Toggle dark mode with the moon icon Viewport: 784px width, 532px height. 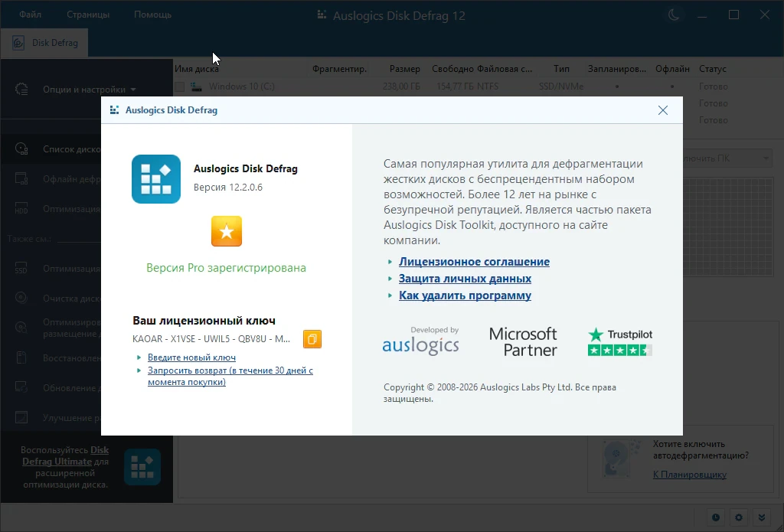tap(674, 15)
